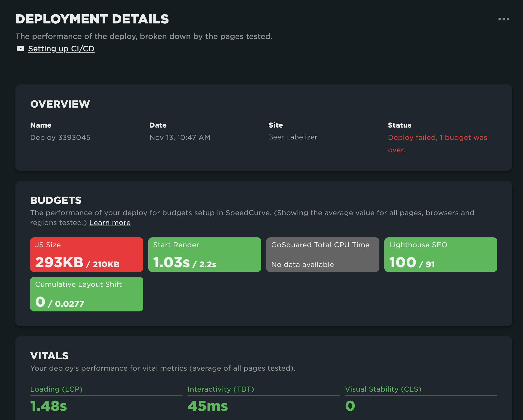Click the CLS vital value of 0

[x=350, y=406]
